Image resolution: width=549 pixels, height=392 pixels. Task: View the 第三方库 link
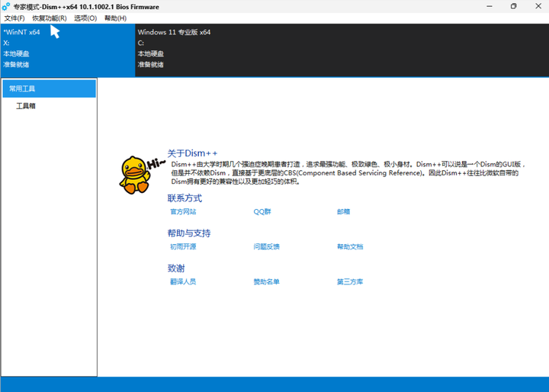[x=350, y=281]
